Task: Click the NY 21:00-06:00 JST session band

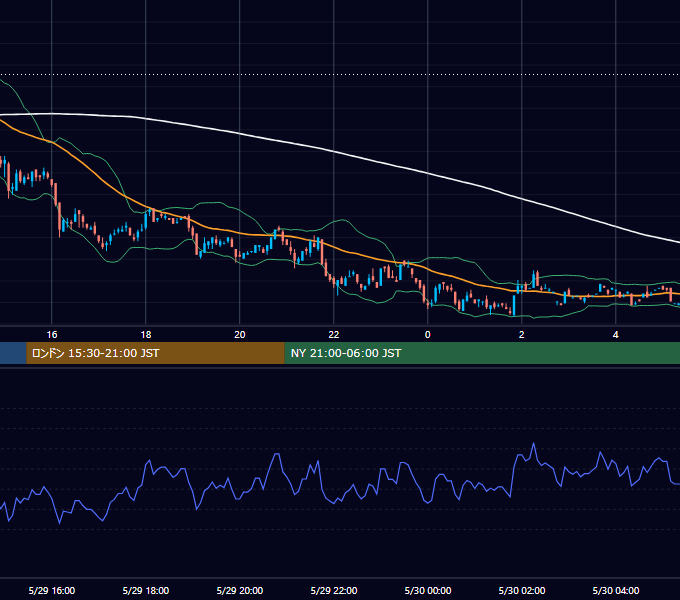Action: [482, 353]
